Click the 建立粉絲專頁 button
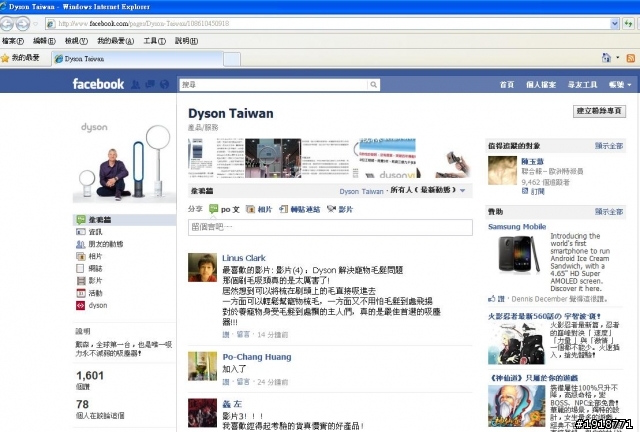Viewport: 640px width, 432px height. pos(599,111)
